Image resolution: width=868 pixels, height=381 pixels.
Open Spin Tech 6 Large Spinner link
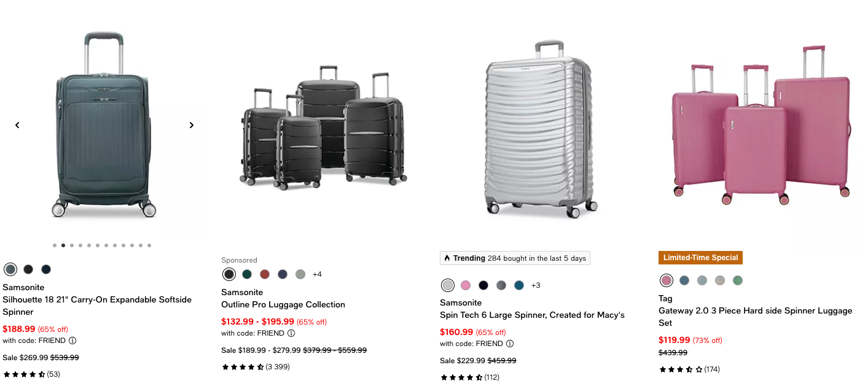click(532, 315)
